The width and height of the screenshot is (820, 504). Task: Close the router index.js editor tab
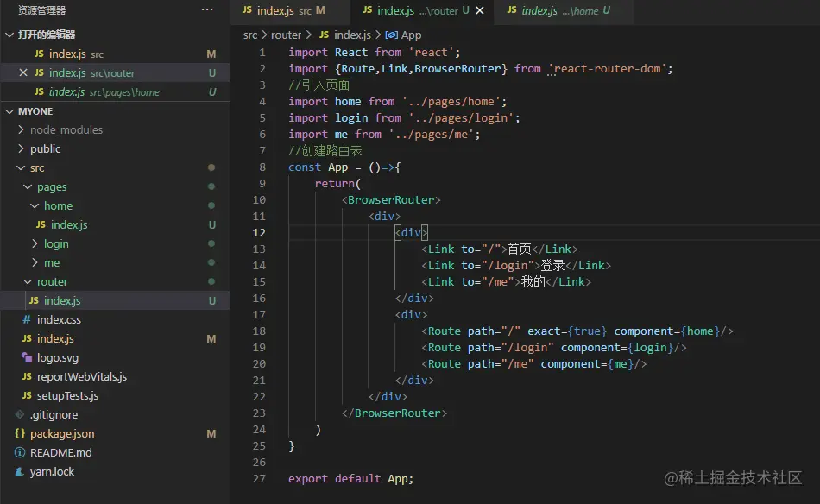(480, 10)
